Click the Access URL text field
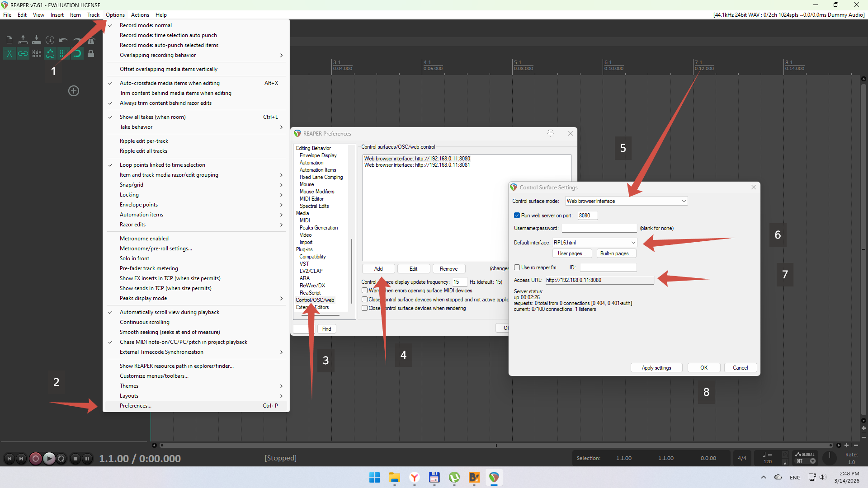The height and width of the screenshot is (488, 868). pos(599,280)
